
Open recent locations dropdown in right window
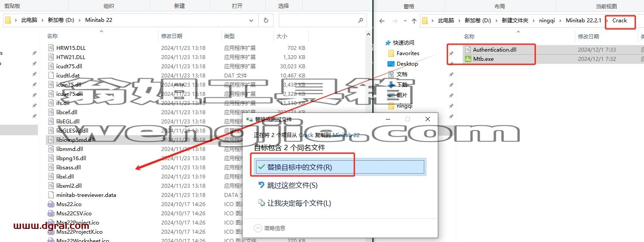tap(405, 21)
